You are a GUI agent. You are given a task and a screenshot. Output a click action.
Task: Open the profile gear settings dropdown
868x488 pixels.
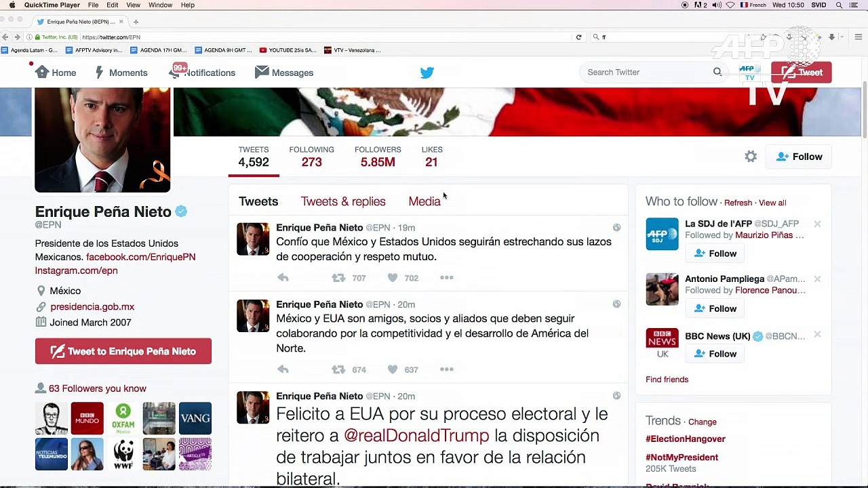751,157
